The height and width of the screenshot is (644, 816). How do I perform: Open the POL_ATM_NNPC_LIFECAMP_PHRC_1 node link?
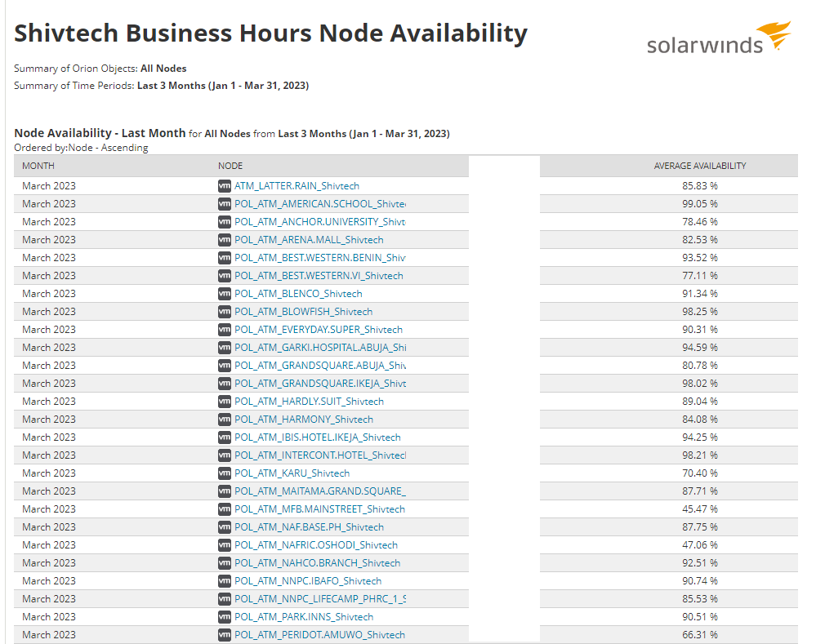(320, 599)
